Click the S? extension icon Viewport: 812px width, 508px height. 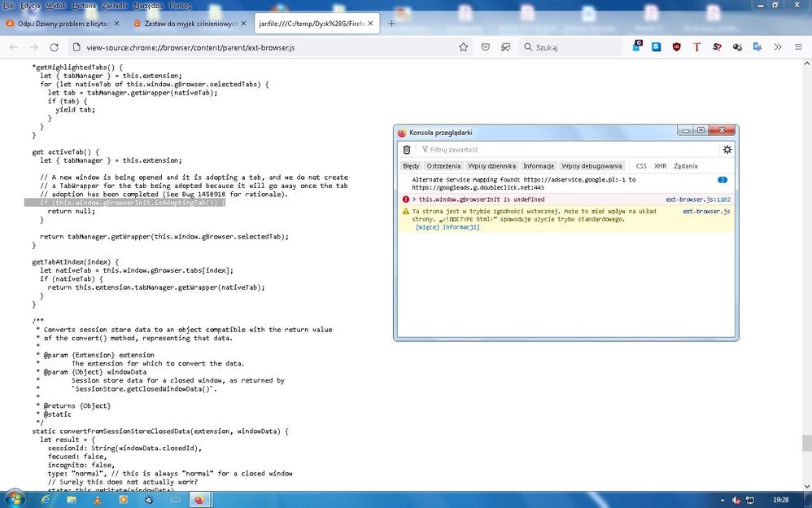click(717, 47)
